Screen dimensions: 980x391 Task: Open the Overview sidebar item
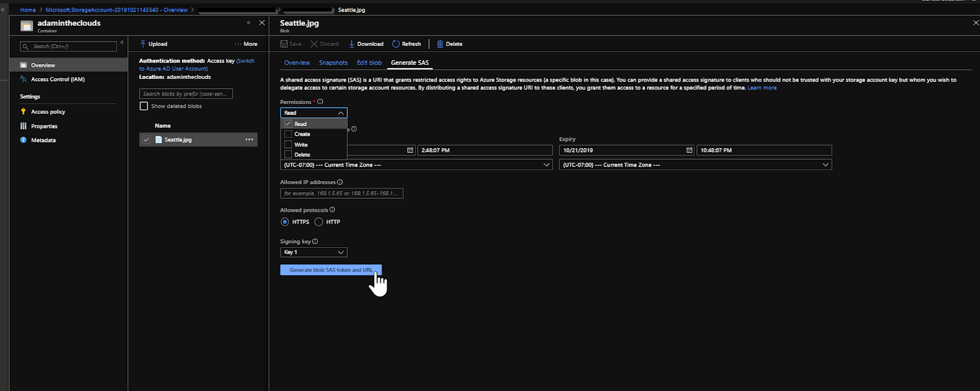[x=69, y=65]
